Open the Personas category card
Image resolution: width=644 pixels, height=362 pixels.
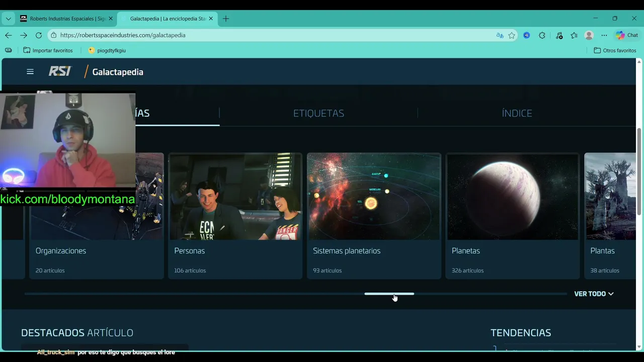235,216
